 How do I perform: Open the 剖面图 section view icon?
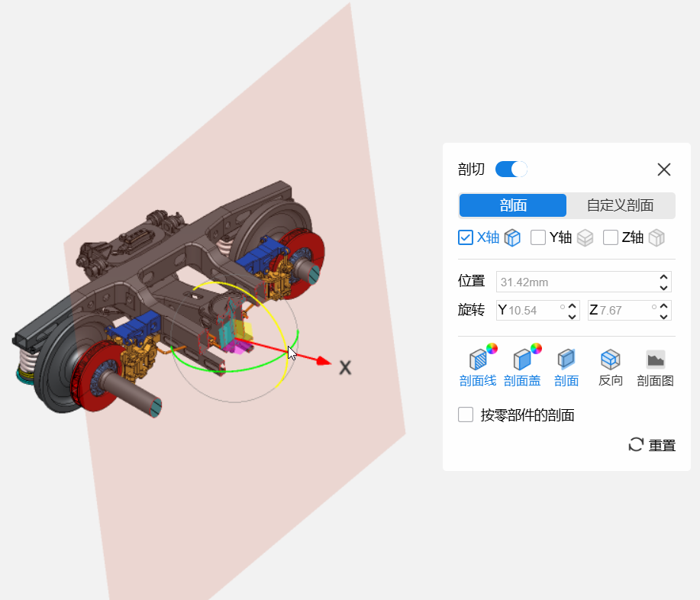[655, 359]
